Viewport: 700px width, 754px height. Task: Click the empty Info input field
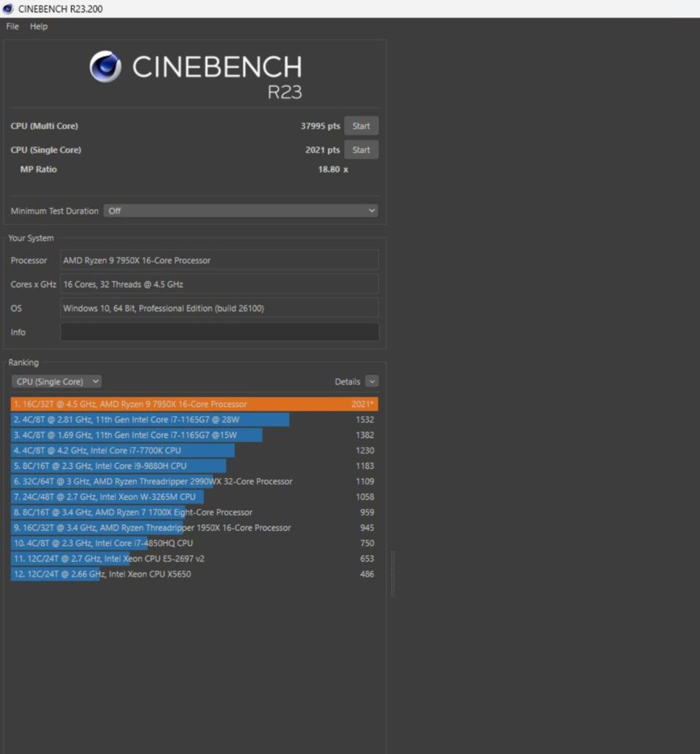pyautogui.click(x=219, y=332)
